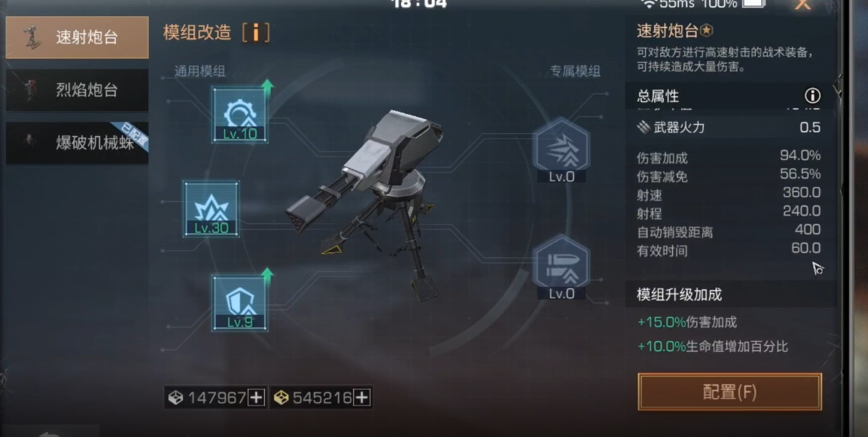The image size is (868, 437).
Task: Click upgrade arrow on Lv.9 module
Action: click(x=268, y=275)
